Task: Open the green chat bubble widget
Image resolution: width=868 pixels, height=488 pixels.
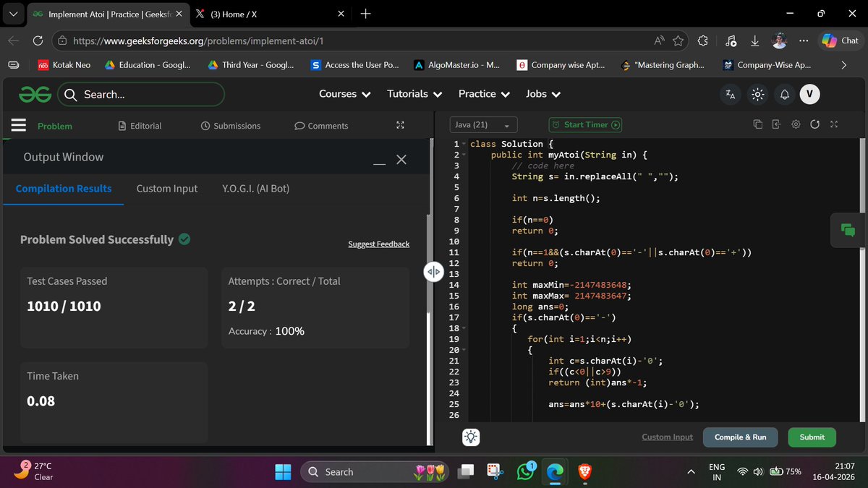Action: (848, 231)
